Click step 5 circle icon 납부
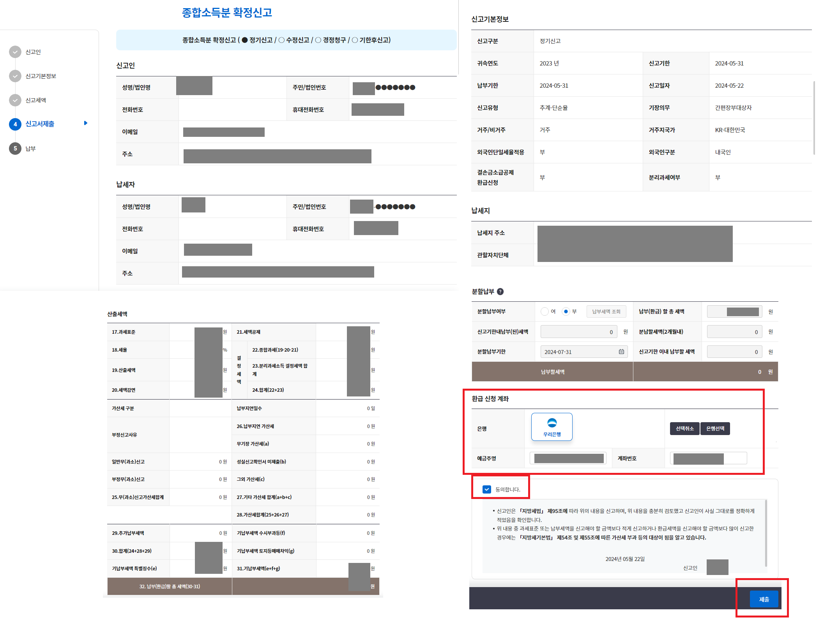The width and height of the screenshot is (831, 644). point(15,149)
